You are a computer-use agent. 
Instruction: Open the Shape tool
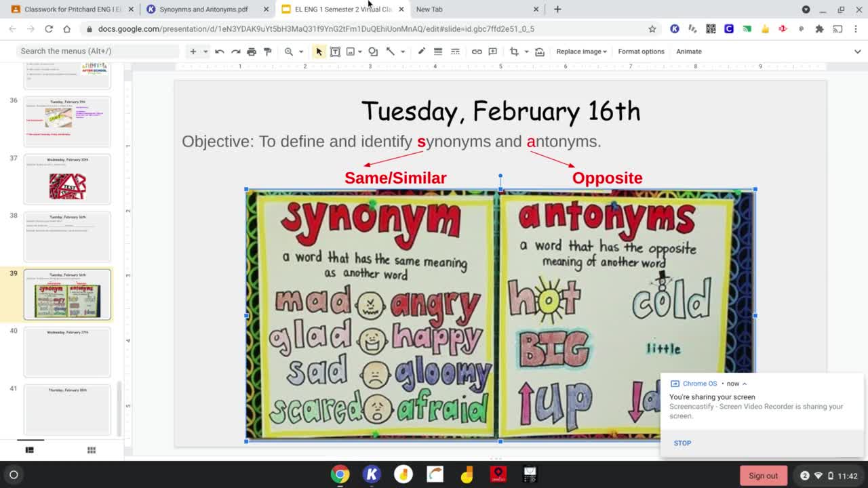pyautogui.click(x=373, y=52)
